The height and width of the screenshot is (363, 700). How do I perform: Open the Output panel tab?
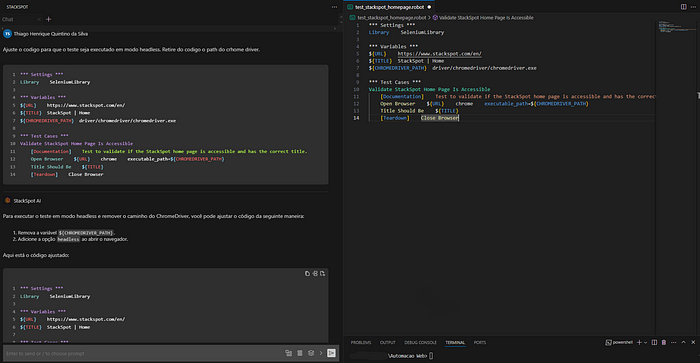point(388,342)
